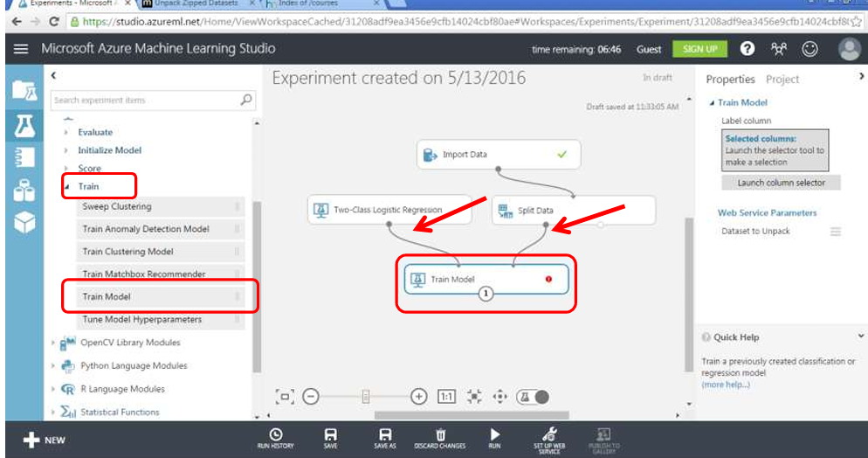Open the hamburger navigation menu
This screenshot has height=458, width=868.
(21, 49)
